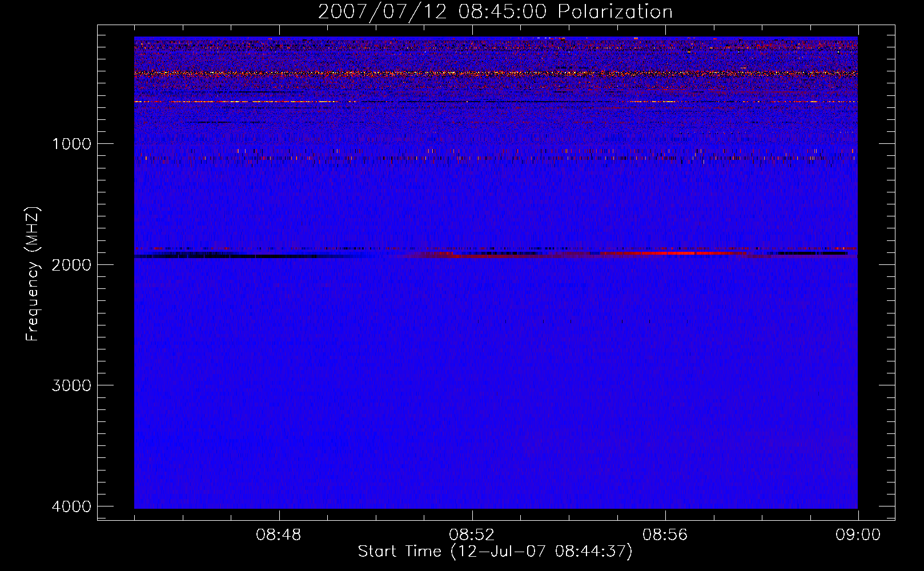Image resolution: width=924 pixels, height=571 pixels.
Task: Click the 09:00 time tick label
Action: [858, 535]
